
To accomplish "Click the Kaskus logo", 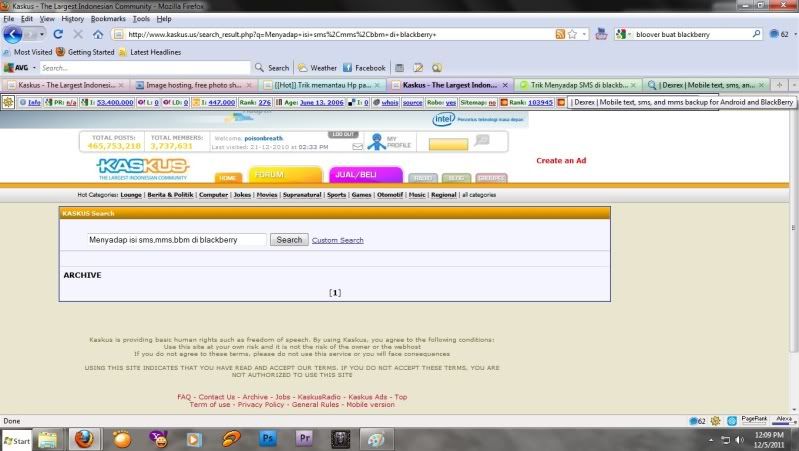I will 142,169.
